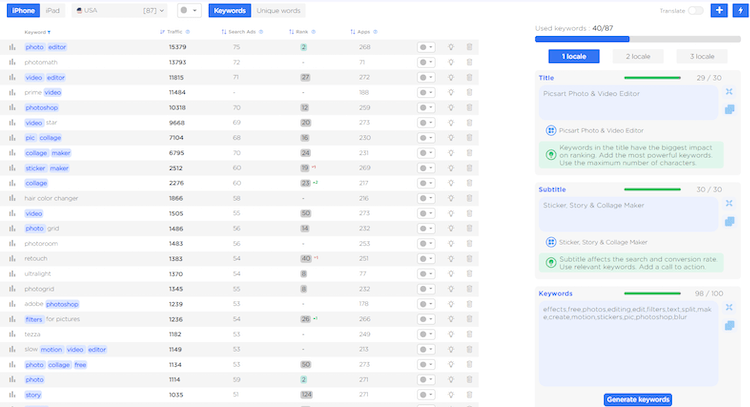Click the "ultralight" keyword text
750x407 pixels.
[x=38, y=274]
